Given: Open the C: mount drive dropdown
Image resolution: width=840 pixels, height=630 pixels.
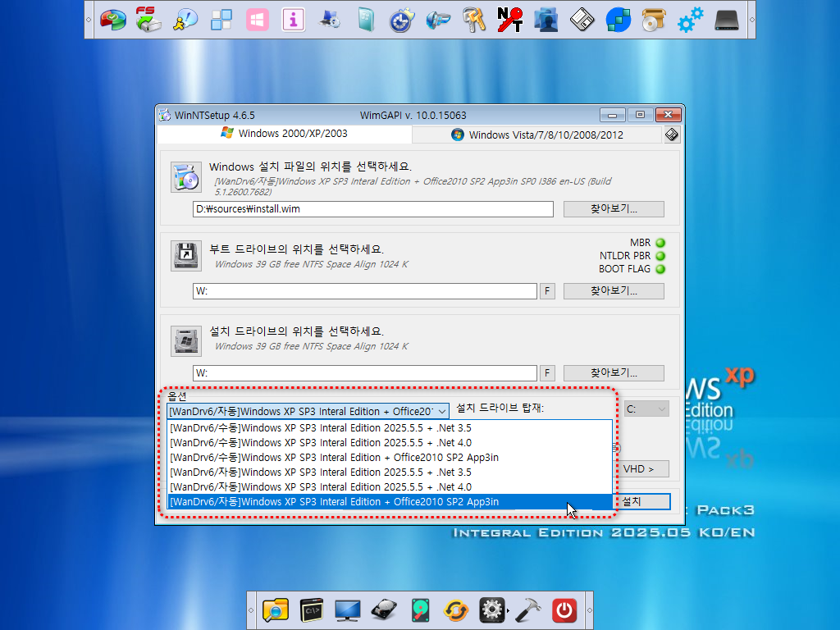Looking at the screenshot, I should 646,409.
